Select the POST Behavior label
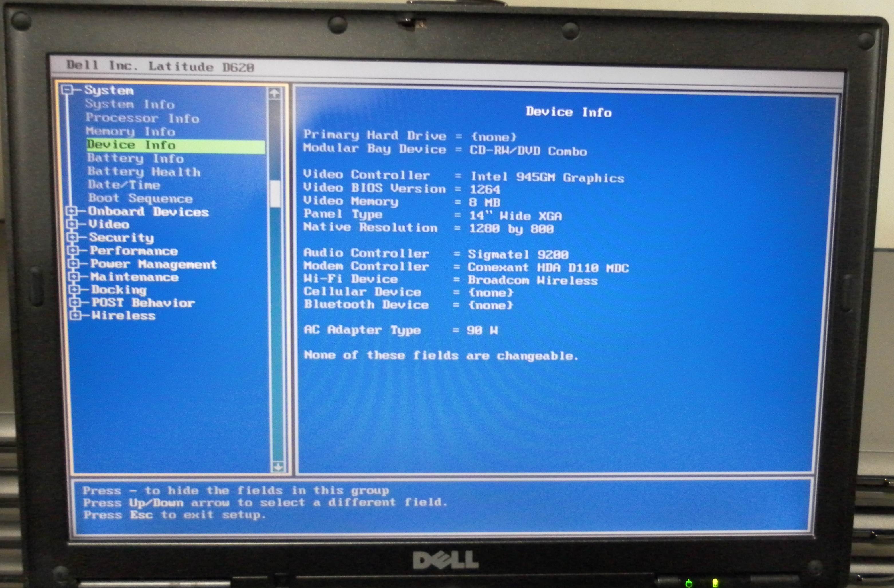Image resolution: width=894 pixels, height=588 pixels. (x=143, y=303)
